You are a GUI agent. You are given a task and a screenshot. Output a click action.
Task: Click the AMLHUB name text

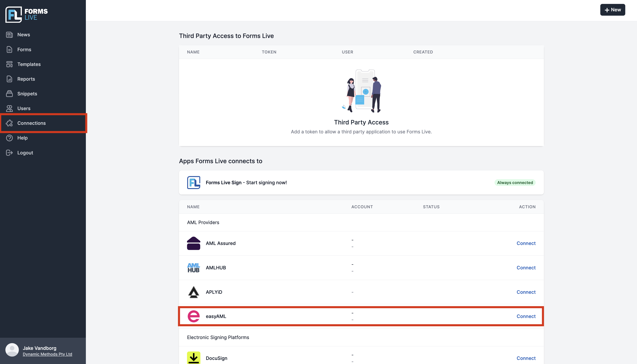216,268
